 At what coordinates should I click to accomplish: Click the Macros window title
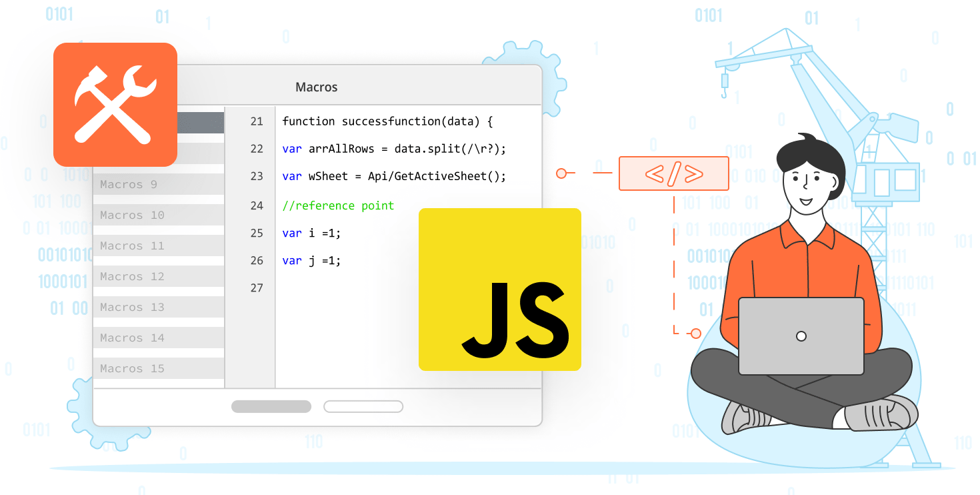tap(317, 87)
